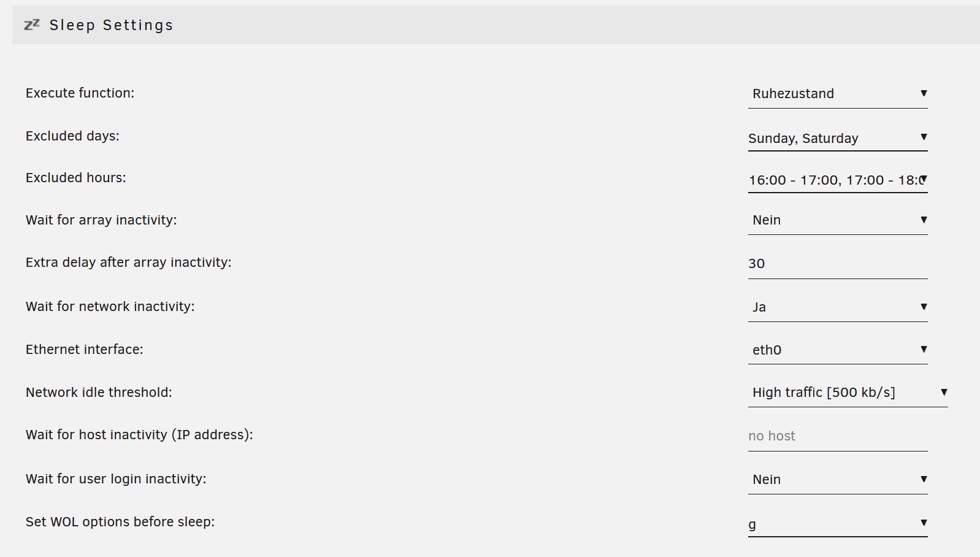
Task: Open Wait for user login inactivity dropdown
Action: 838,480
